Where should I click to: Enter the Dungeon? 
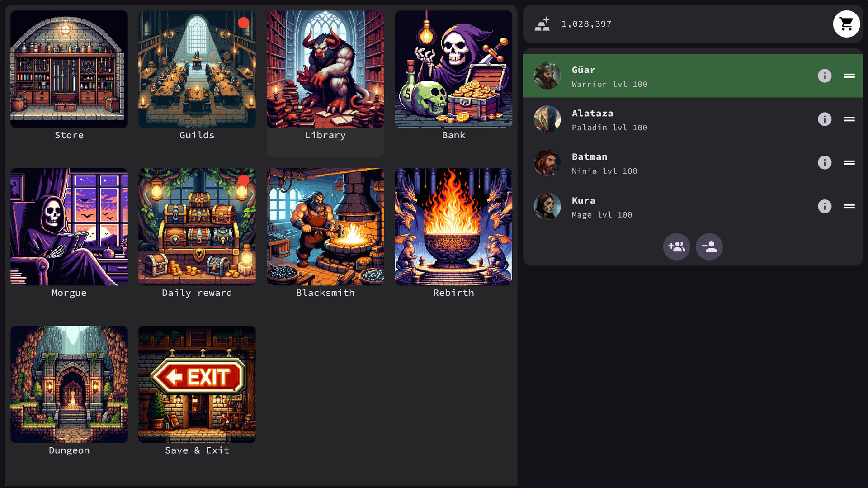tap(69, 384)
